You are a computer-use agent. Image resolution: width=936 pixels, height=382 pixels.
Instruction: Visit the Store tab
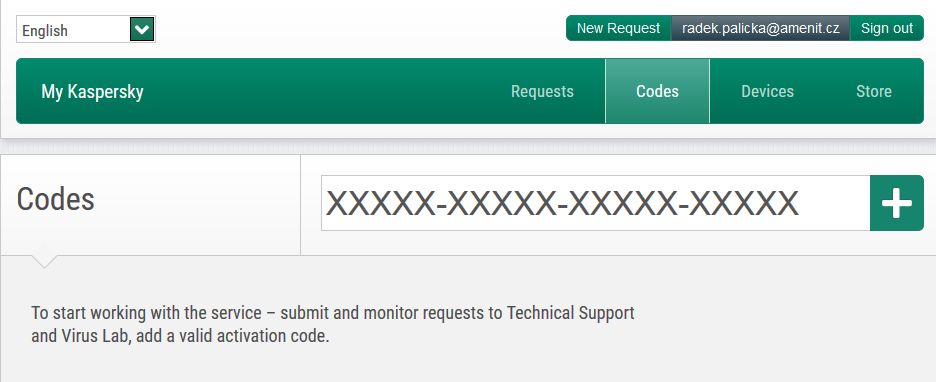pos(873,91)
